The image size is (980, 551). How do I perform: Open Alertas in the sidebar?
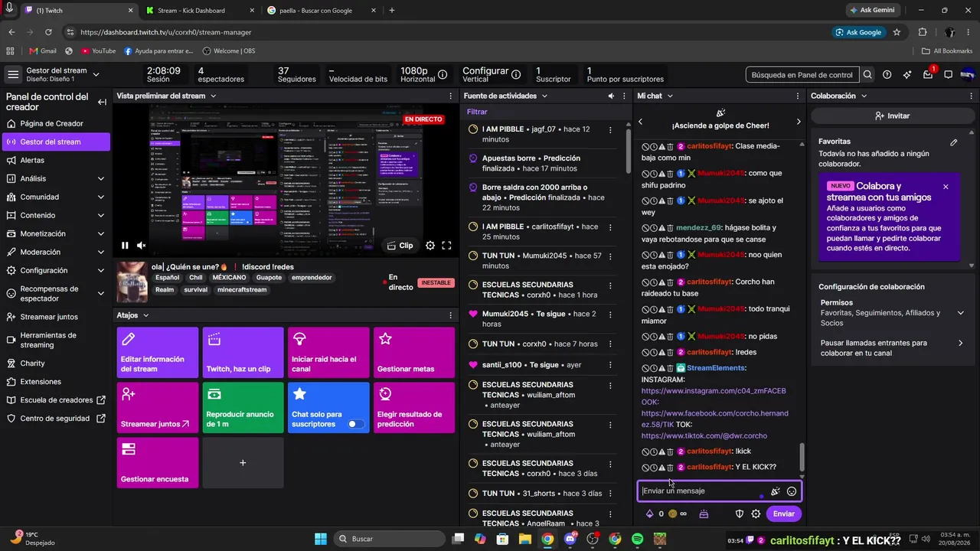click(x=55, y=160)
